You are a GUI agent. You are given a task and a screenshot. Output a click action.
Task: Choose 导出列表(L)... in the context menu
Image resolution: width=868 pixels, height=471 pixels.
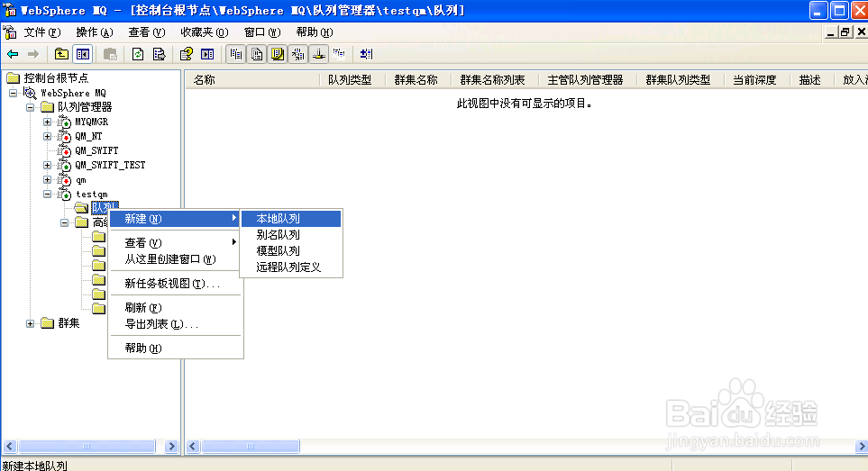pos(176,324)
